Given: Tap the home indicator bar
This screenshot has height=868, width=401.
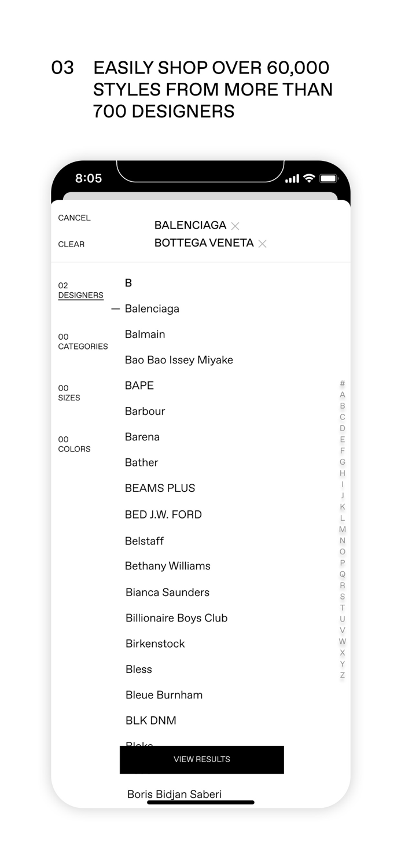Looking at the screenshot, I should 201,803.
